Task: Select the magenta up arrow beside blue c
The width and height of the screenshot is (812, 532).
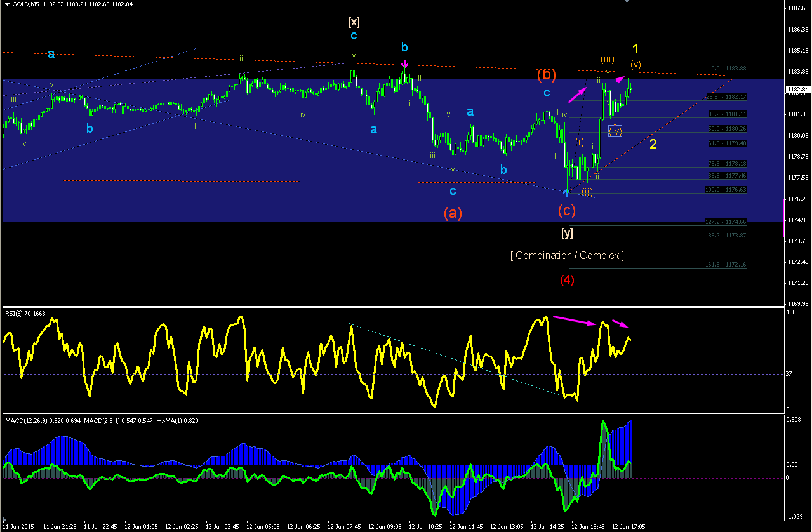Action: click(x=577, y=95)
